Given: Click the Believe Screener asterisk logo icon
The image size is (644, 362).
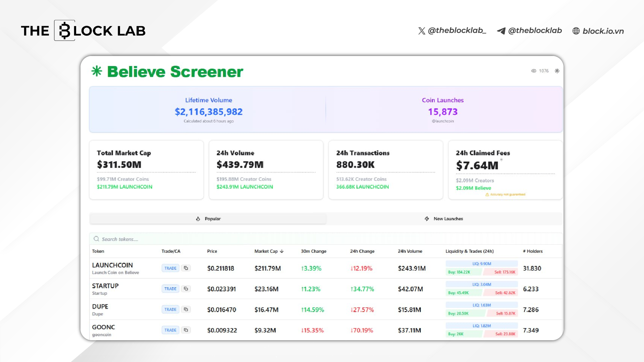Looking at the screenshot, I should tap(97, 71).
